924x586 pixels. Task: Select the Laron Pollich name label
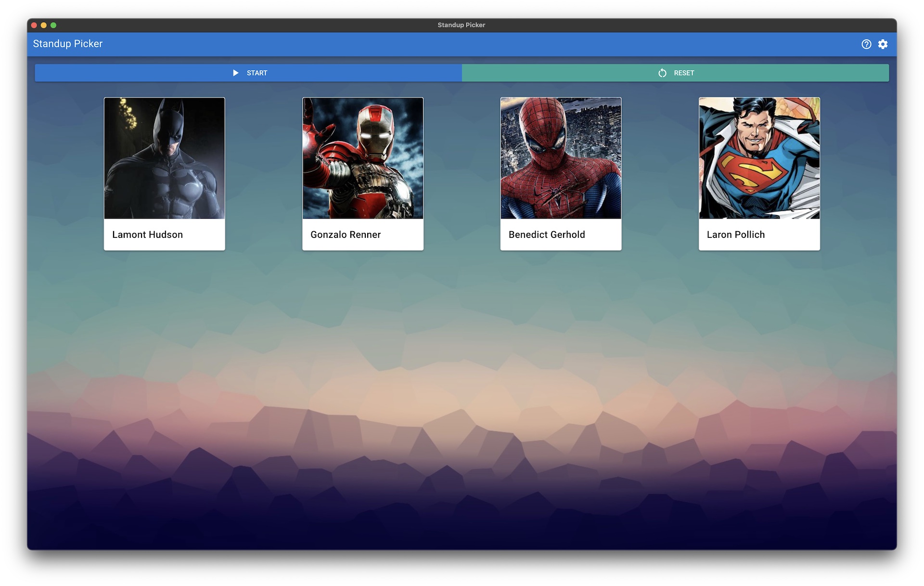click(x=735, y=234)
